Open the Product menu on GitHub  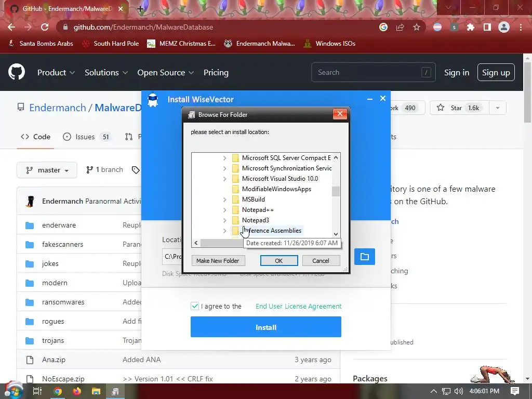click(x=56, y=73)
